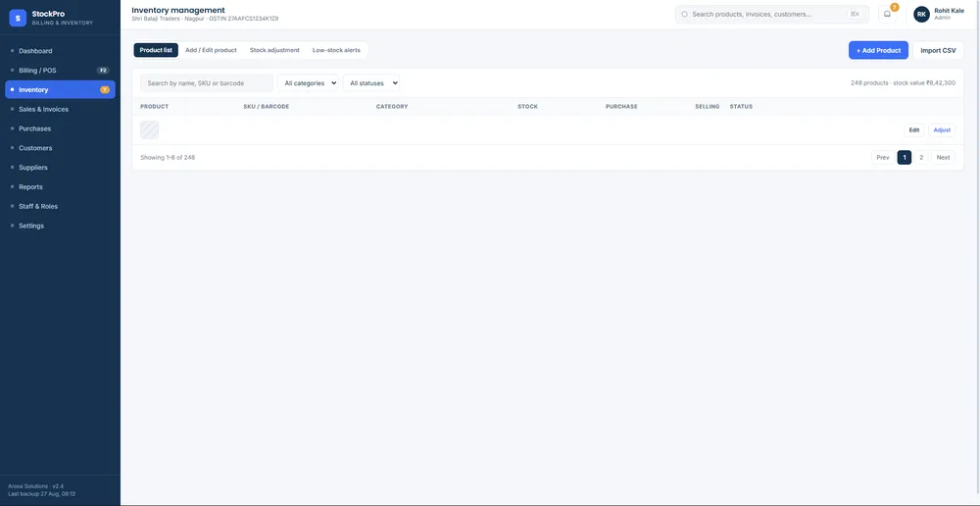Click the Adjust button in product row
The height and width of the screenshot is (506, 980).
tap(942, 130)
